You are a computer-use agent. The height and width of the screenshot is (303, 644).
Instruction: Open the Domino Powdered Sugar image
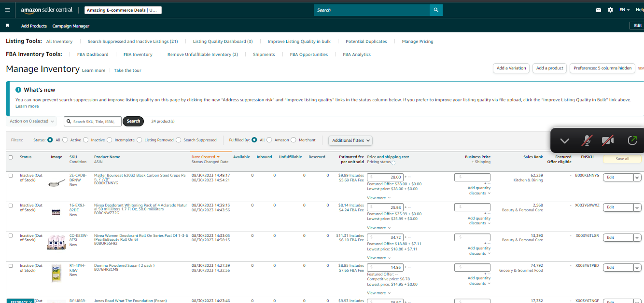(x=56, y=274)
